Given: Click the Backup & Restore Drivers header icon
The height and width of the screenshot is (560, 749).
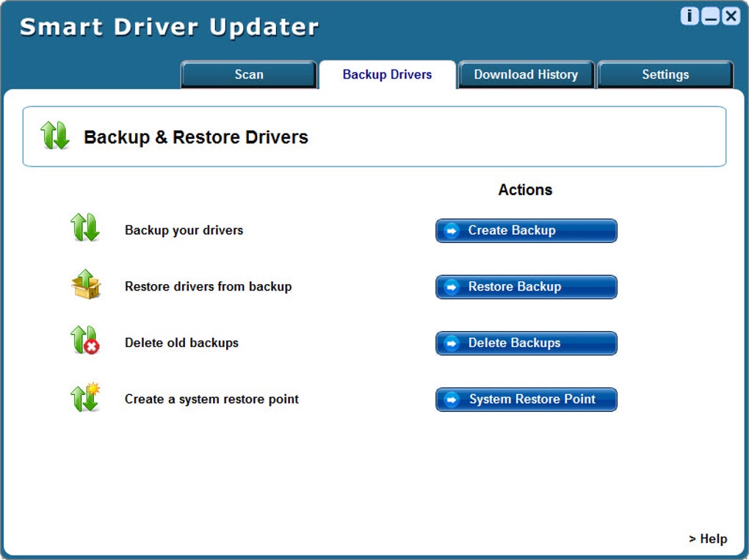Looking at the screenshot, I should (55, 135).
